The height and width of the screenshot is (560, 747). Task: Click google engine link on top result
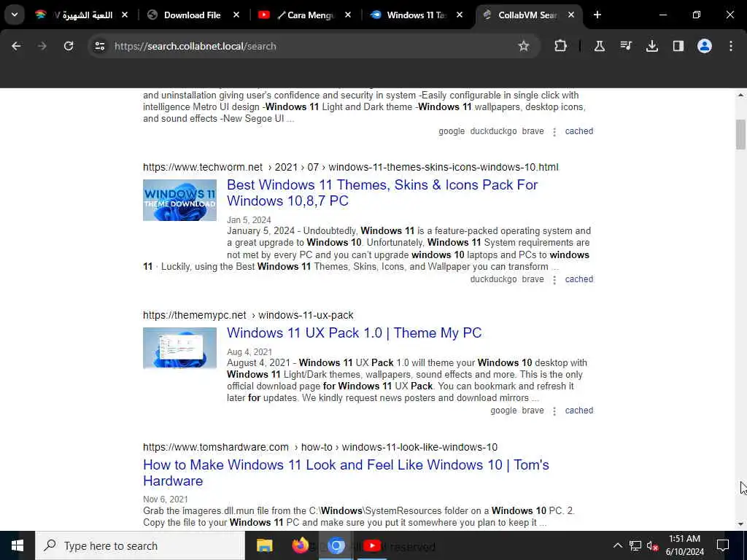[x=451, y=131]
